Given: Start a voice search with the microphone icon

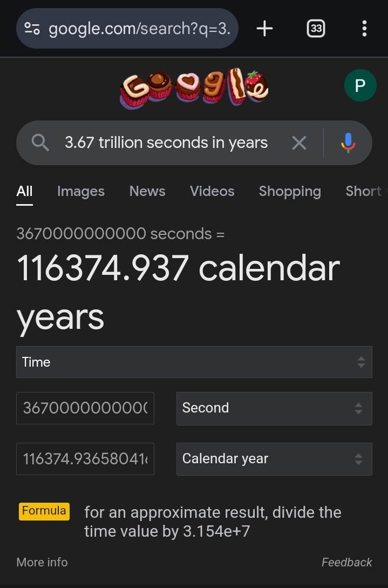Looking at the screenshot, I should (x=348, y=143).
